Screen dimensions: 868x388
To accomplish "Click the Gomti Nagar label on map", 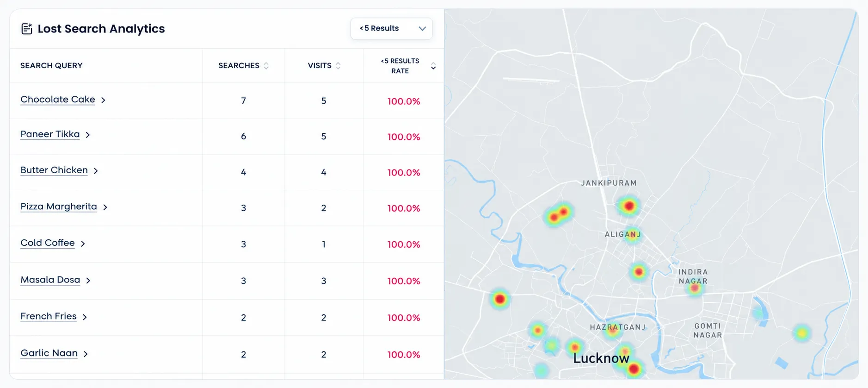I will 708,331.
